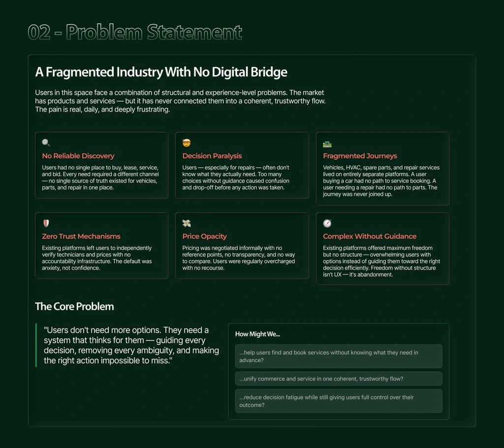Screen dimensions: 504x448
Task: Click the Zero Trust Mechanisms title
Action: [x=81, y=236]
